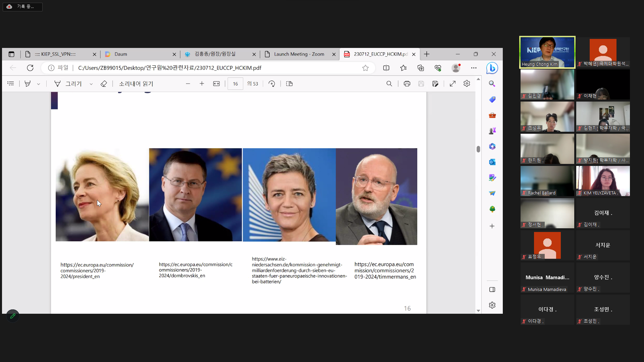This screenshot has height=362, width=644.
Task: Select the highlight marker tool
Action: click(x=28, y=83)
